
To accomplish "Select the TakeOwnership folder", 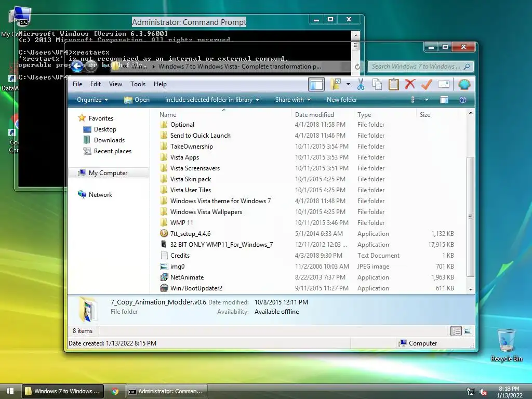I will click(x=191, y=146).
